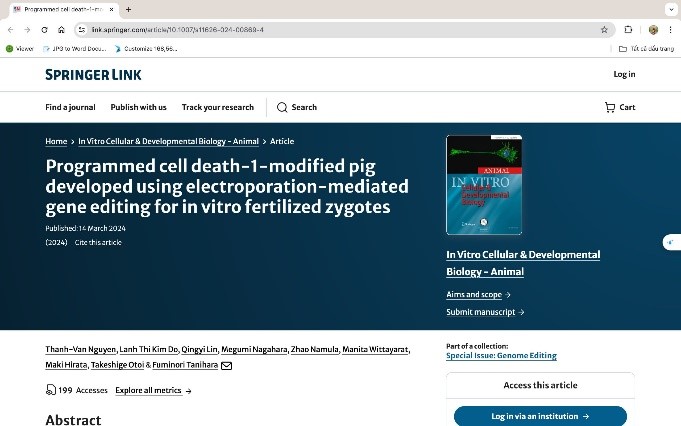This screenshot has width=681, height=426.
Task: Go to the browser home button
Action: point(61,30)
